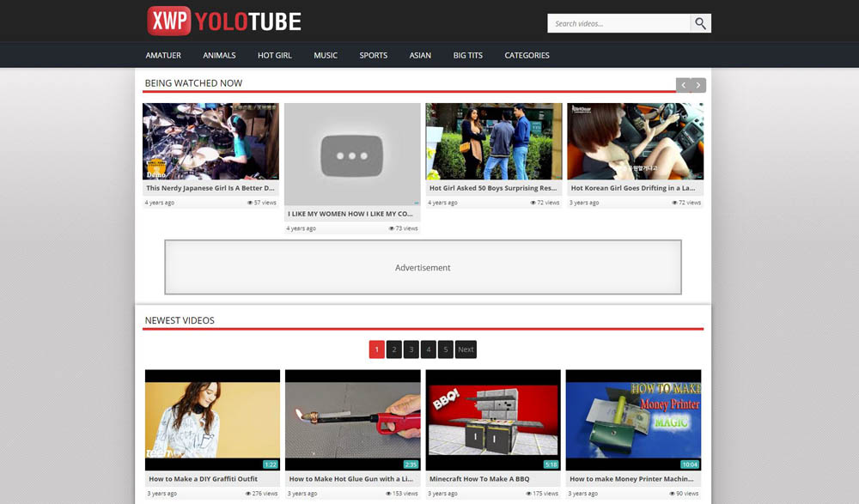Click 'Minecraft How To Make A BBQ' title
859x504 pixels.
click(x=479, y=479)
